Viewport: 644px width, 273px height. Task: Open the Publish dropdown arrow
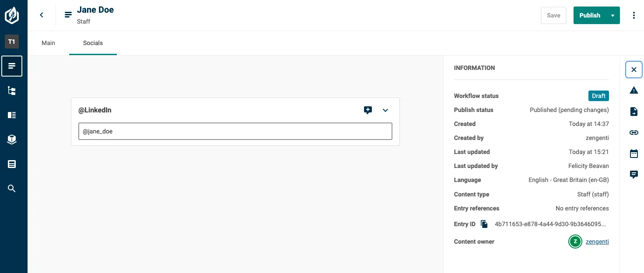click(613, 15)
